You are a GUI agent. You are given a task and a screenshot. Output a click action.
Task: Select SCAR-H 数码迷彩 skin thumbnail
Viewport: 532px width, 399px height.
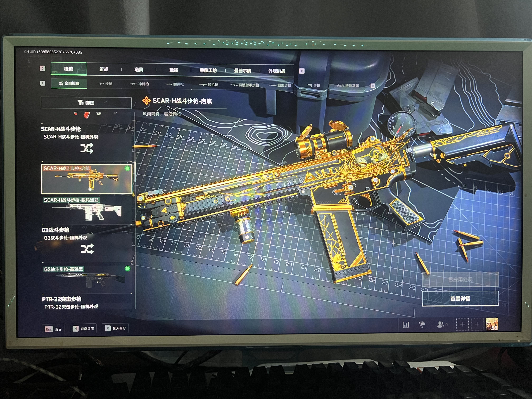87,210
